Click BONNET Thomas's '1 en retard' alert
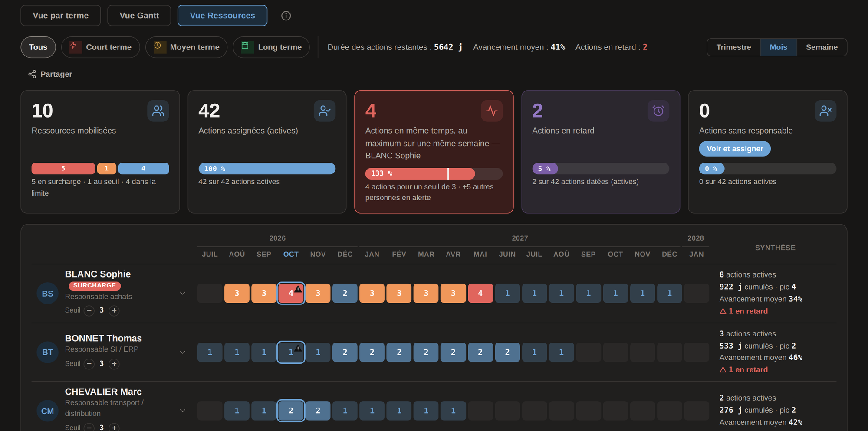The height and width of the screenshot is (431, 868). click(744, 370)
